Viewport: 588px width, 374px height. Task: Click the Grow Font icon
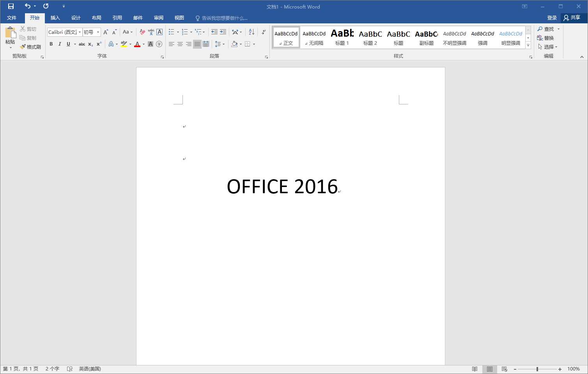(x=106, y=32)
